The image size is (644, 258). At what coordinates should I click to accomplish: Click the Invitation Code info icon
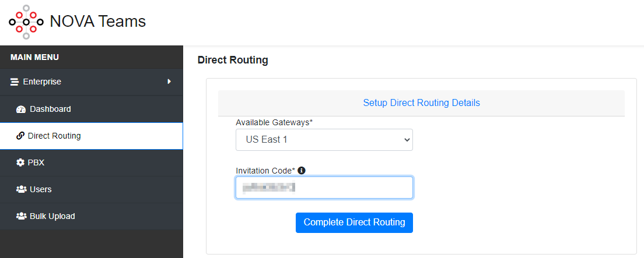point(302,171)
